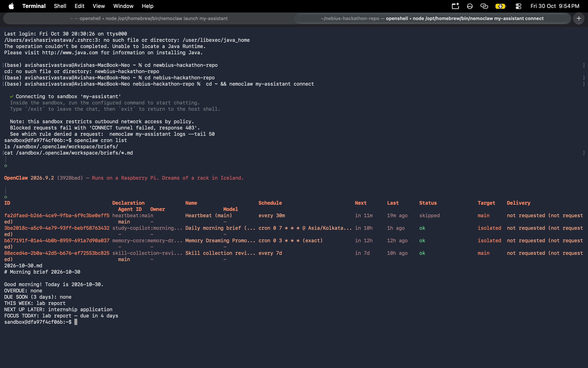Click the linked-rings menu bar icon

point(484,6)
